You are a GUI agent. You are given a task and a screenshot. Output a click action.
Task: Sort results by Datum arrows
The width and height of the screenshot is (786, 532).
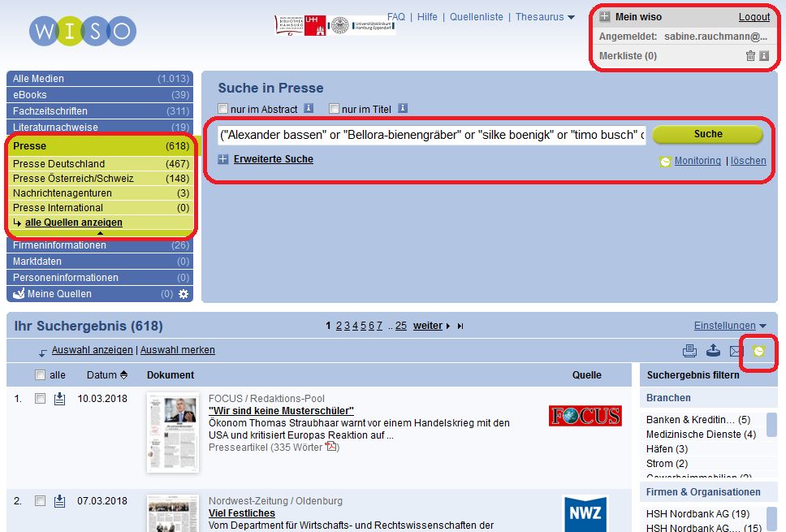pos(123,375)
